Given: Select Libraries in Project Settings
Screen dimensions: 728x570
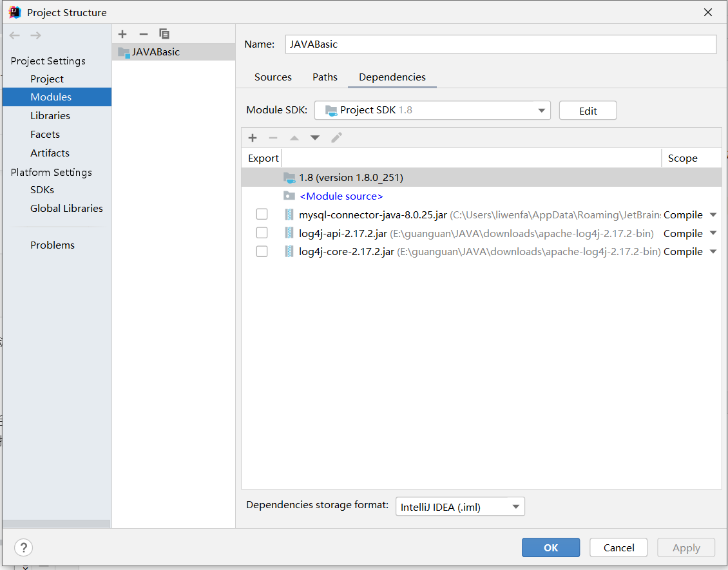Looking at the screenshot, I should click(x=50, y=116).
